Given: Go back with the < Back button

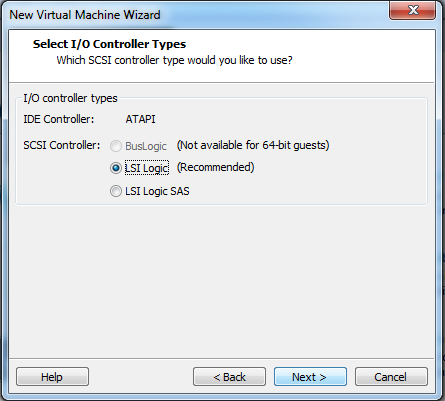Looking at the screenshot, I should pos(229,377).
